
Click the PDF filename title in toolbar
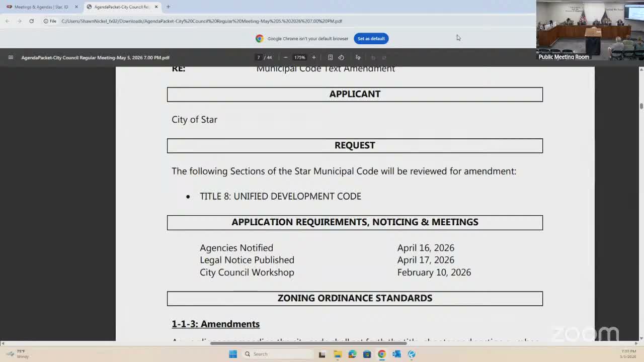(x=95, y=57)
